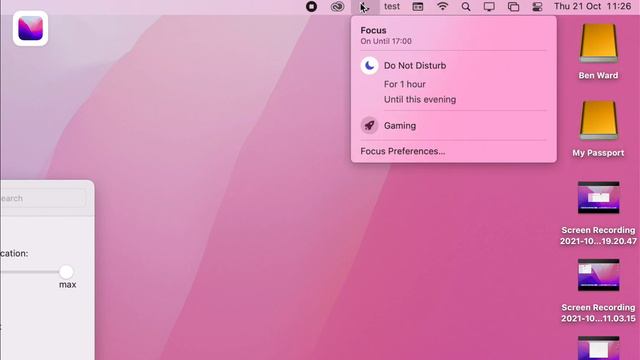Viewport: 640px width, 360px height.
Task: Click the overlapping windows menu bar icon
Action: click(x=513, y=7)
